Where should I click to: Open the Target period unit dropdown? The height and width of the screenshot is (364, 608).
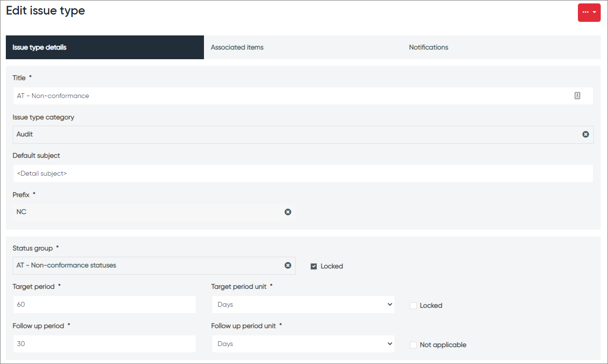(303, 305)
